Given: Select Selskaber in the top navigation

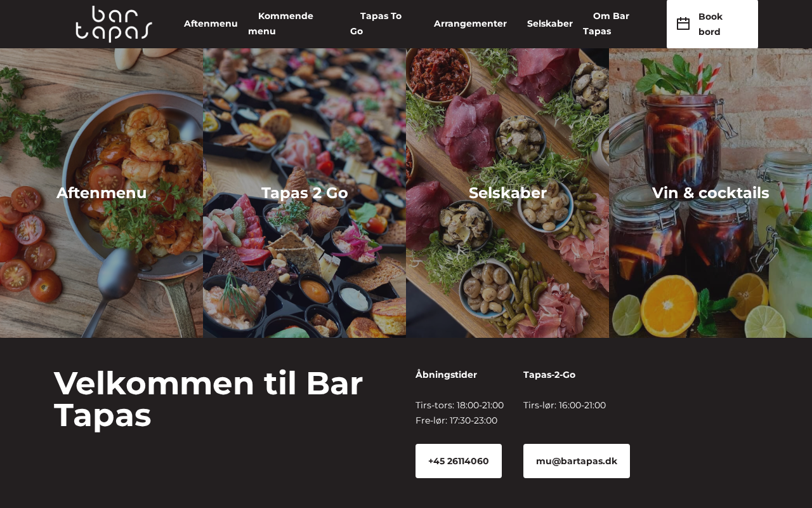Looking at the screenshot, I should pyautogui.click(x=549, y=23).
